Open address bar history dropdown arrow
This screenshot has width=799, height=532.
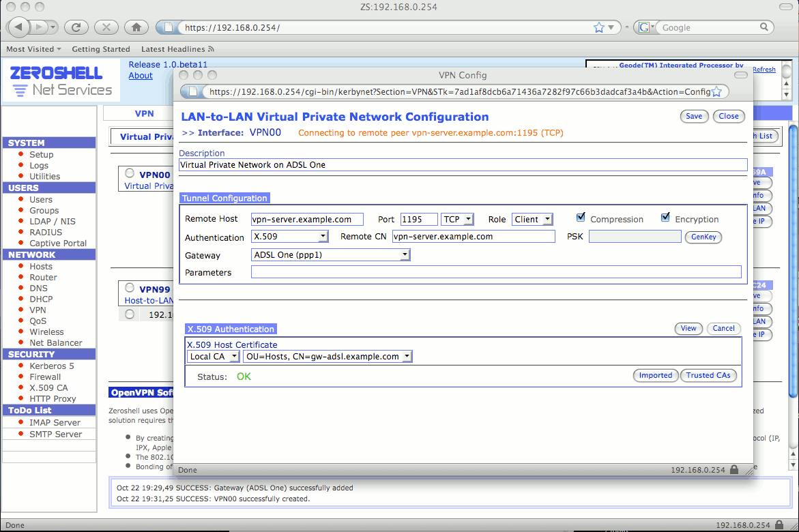click(611, 27)
